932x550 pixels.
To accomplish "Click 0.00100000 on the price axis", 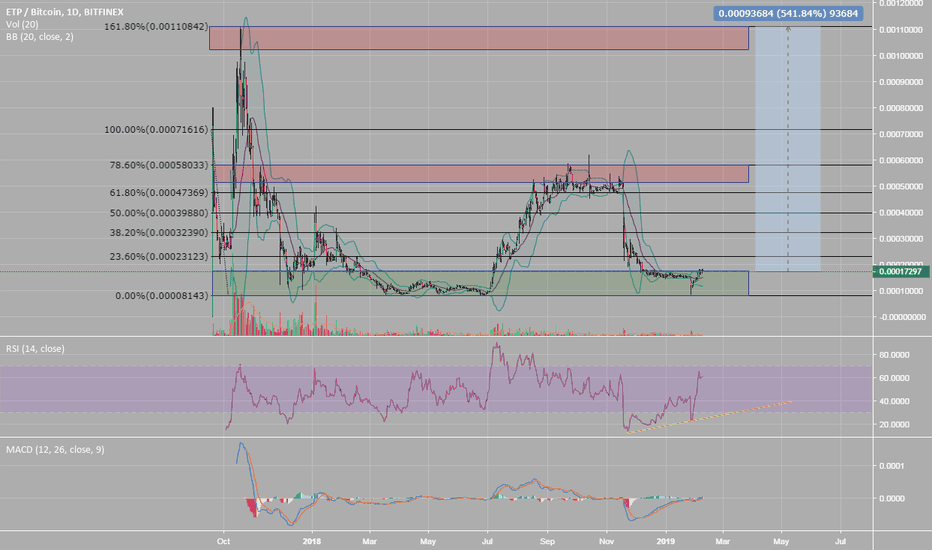I will [902, 56].
